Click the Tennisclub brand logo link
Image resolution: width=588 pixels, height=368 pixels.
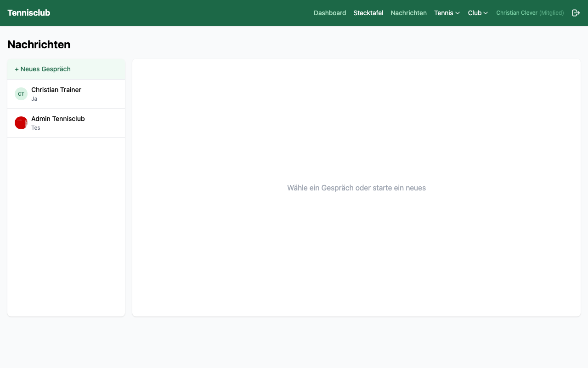pos(28,13)
